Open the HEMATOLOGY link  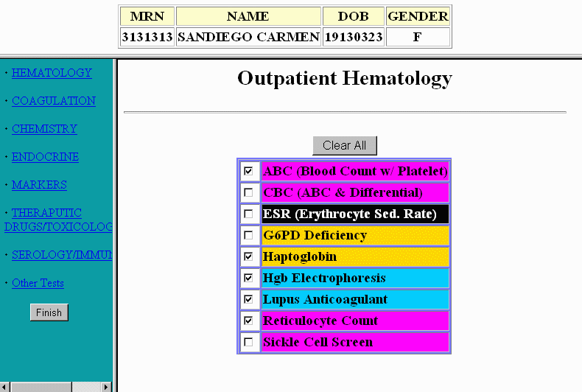[x=52, y=73]
